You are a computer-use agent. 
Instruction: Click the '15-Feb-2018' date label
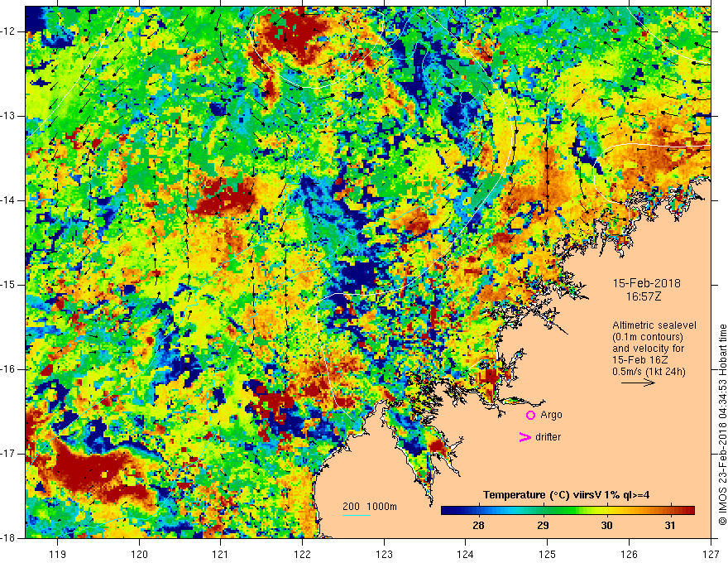(x=646, y=283)
